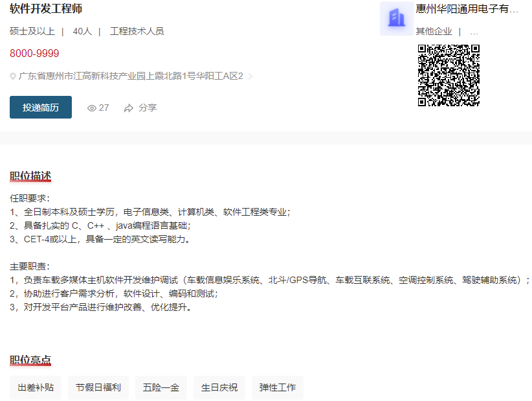
Task: Click the 硕士及以上 education requirement
Action: [32, 31]
